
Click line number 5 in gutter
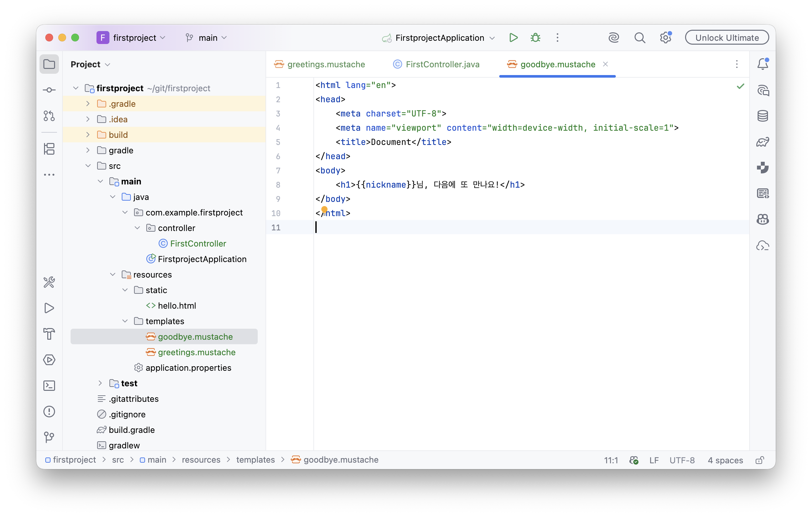[x=278, y=142]
